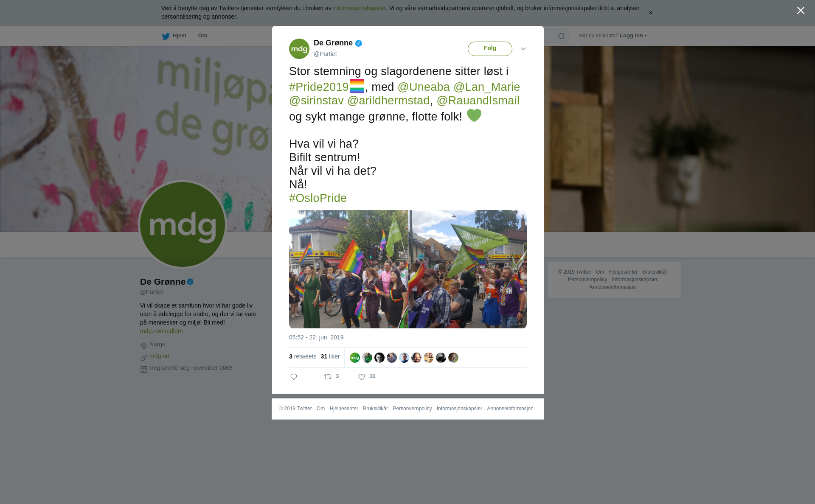The height and width of the screenshot is (504, 815).
Task: Open the @RauandIsmail mention link
Action: click(x=478, y=101)
